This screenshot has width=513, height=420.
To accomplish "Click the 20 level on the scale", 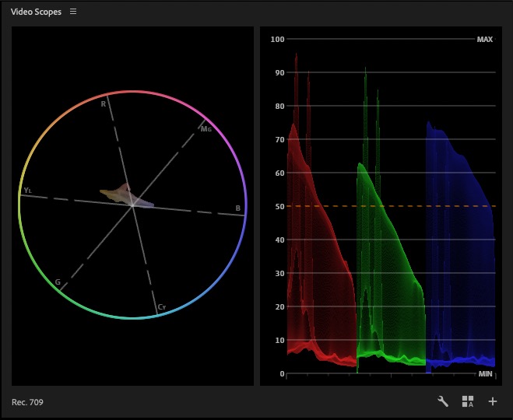I will (279, 307).
